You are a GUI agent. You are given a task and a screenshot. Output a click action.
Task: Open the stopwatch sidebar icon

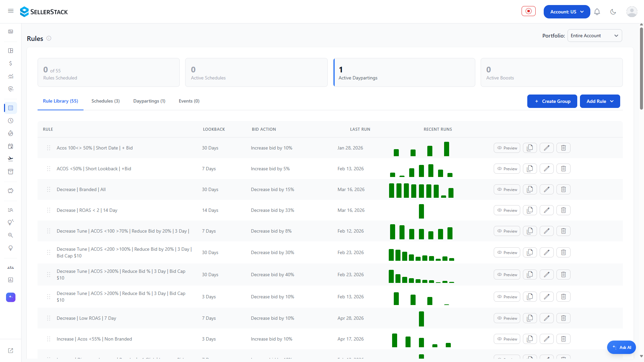11,133
